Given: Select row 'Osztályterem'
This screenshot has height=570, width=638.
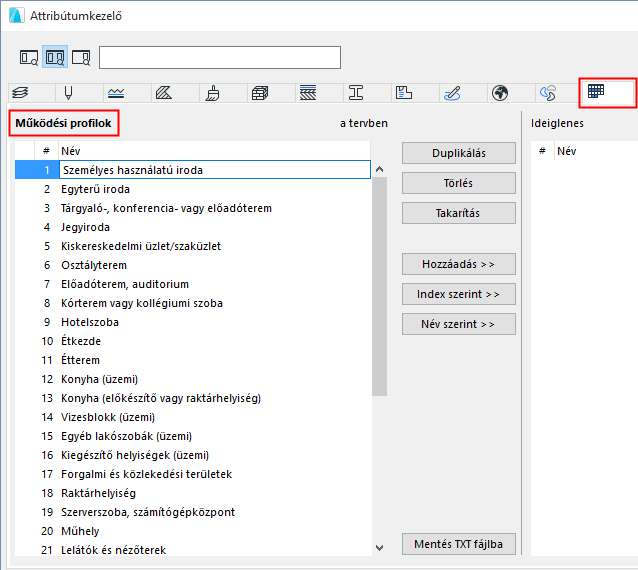Looking at the screenshot, I should click(x=193, y=265).
